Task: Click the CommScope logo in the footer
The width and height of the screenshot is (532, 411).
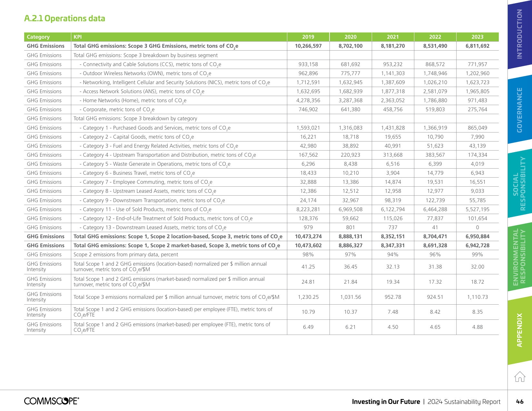Action: click(52, 401)
